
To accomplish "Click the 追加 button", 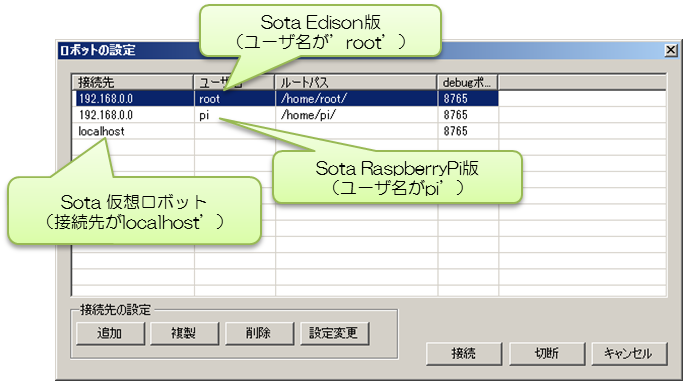I will coord(110,334).
